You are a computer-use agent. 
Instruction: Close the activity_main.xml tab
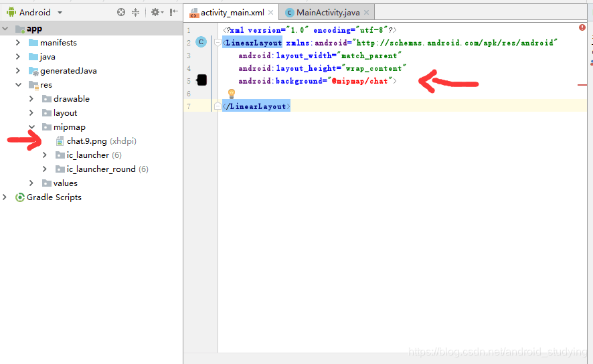(271, 13)
